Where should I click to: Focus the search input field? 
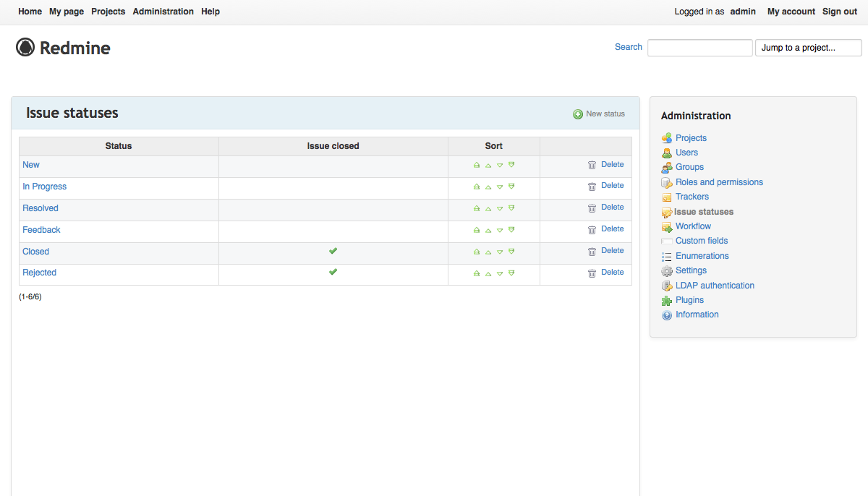700,48
